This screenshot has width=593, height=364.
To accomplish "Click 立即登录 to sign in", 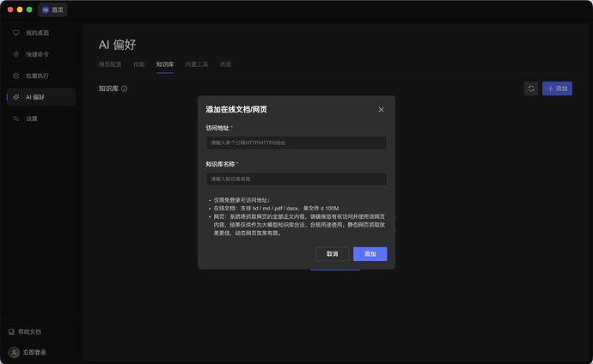I will coord(34,352).
